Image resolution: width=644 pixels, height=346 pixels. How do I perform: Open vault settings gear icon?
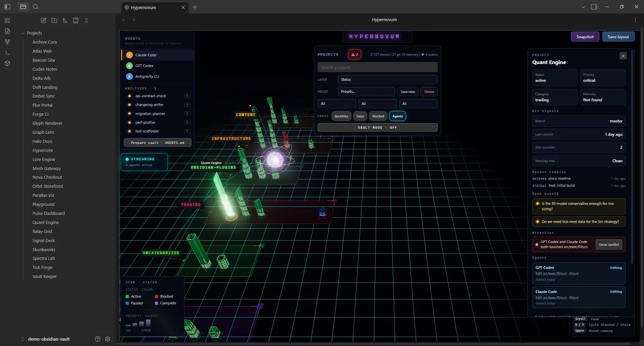pyautogui.click(x=108, y=339)
